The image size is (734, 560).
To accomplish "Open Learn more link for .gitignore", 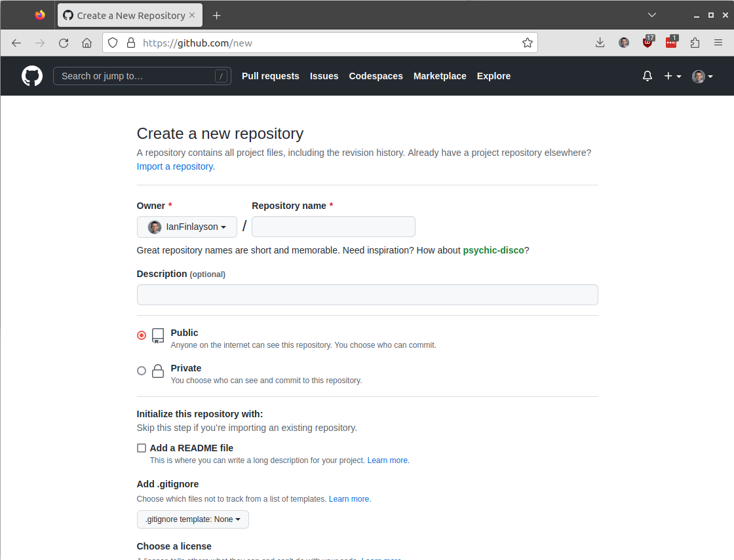I will coord(350,499).
